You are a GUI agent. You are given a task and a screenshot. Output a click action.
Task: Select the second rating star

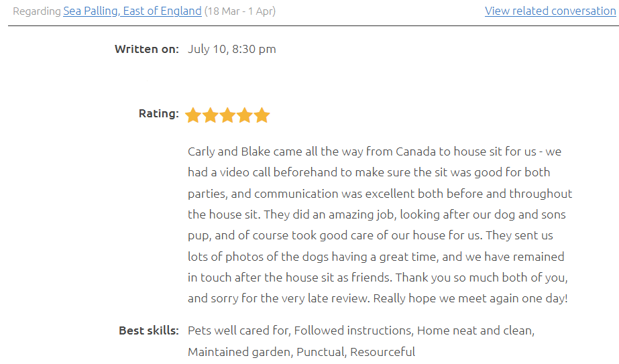coord(211,115)
